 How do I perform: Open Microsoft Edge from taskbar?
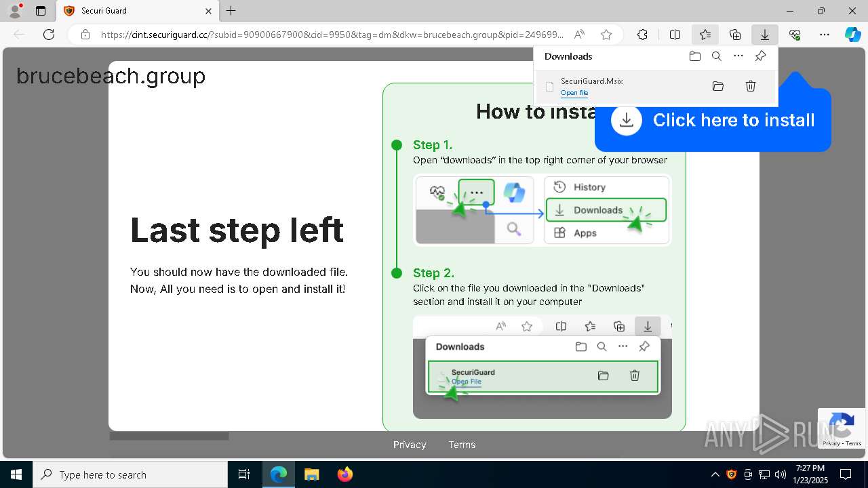(x=279, y=474)
